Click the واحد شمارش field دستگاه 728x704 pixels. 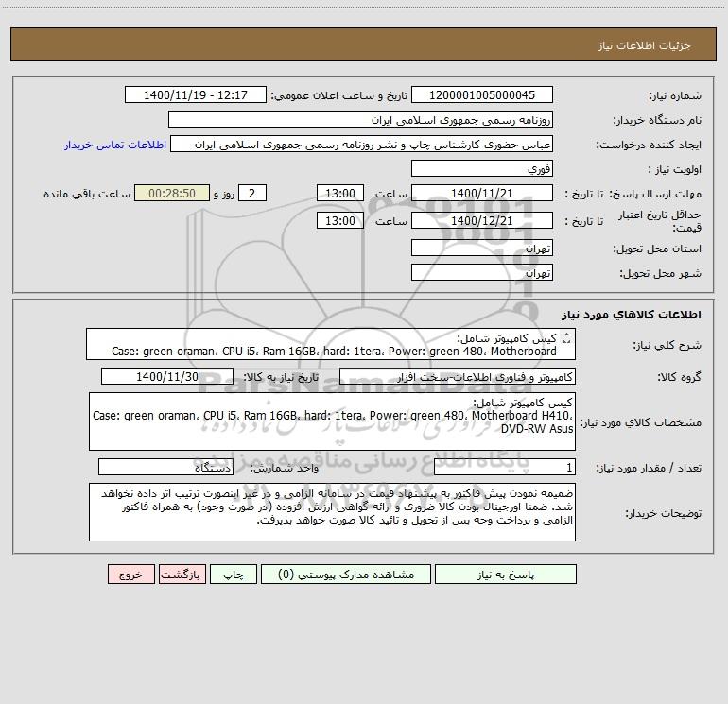tap(165, 468)
